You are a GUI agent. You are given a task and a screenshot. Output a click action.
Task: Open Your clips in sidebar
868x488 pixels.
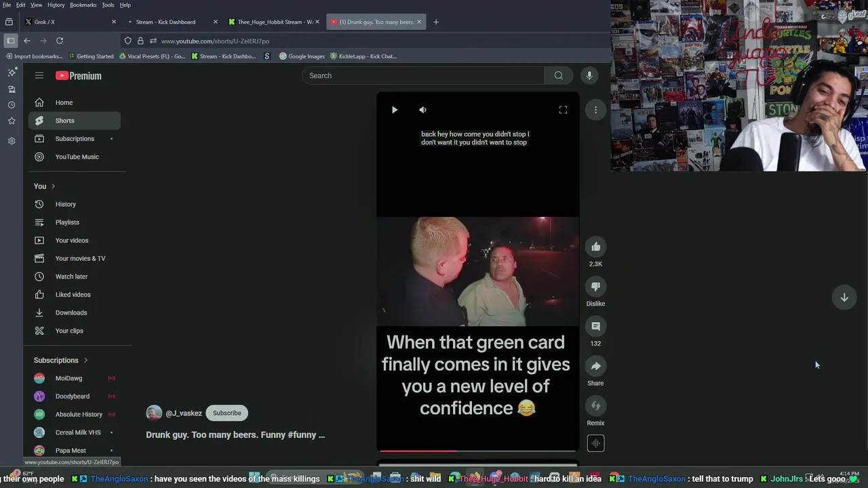[75, 331]
